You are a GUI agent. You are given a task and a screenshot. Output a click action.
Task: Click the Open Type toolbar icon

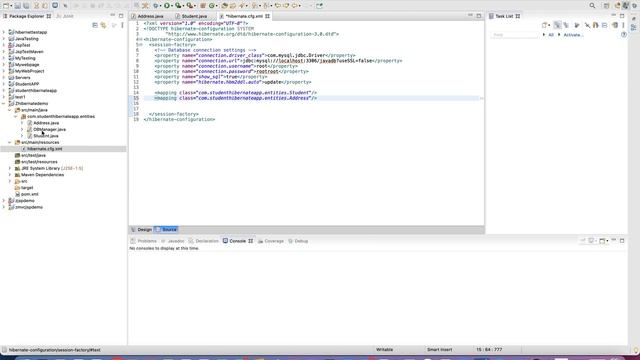click(224, 6)
